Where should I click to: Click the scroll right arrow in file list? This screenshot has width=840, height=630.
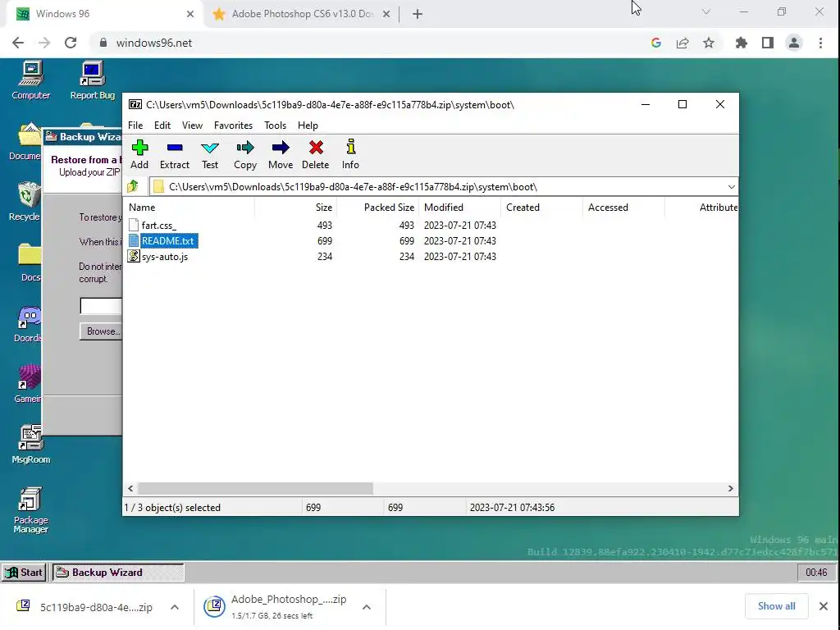[730, 489]
